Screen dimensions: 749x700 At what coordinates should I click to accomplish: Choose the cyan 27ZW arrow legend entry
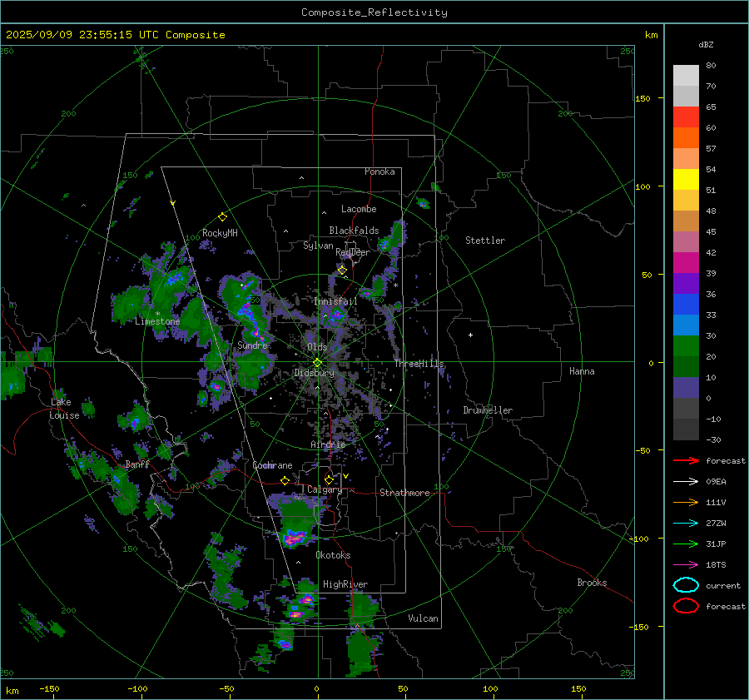686,524
